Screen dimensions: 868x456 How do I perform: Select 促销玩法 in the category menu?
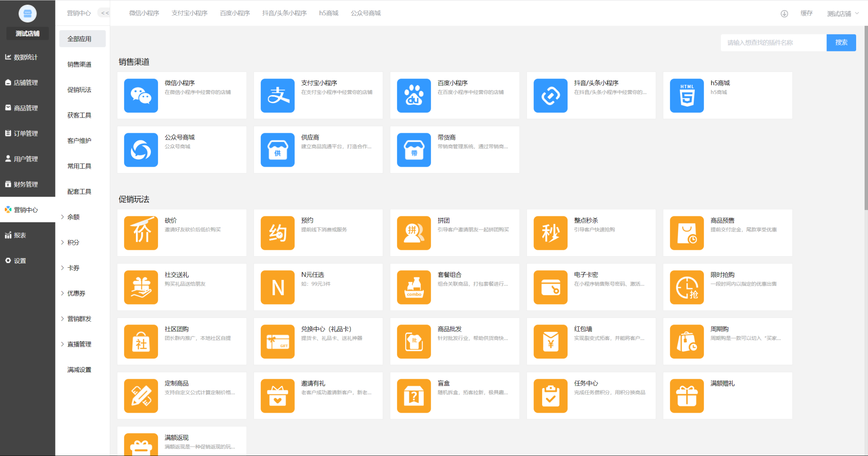(x=79, y=90)
